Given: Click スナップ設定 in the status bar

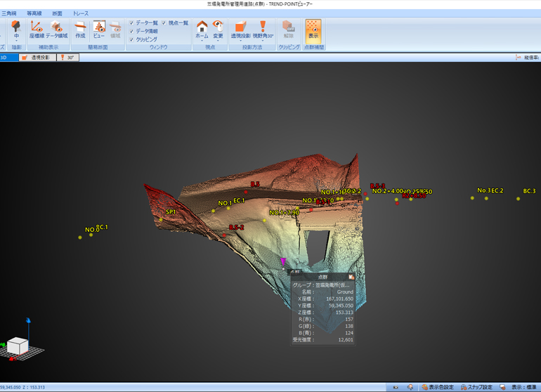Looking at the screenshot, I should point(476,387).
